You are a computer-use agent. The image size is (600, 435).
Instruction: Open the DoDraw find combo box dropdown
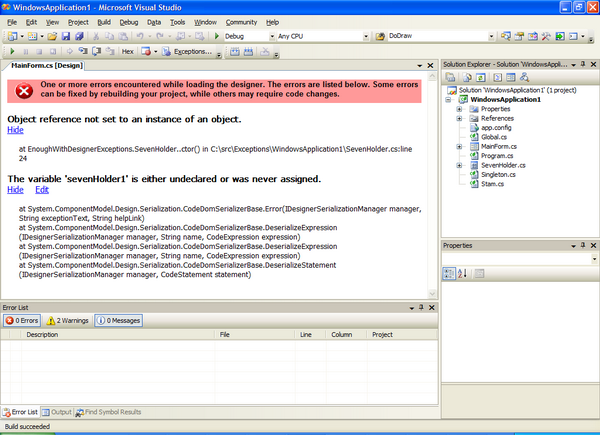[x=491, y=36]
